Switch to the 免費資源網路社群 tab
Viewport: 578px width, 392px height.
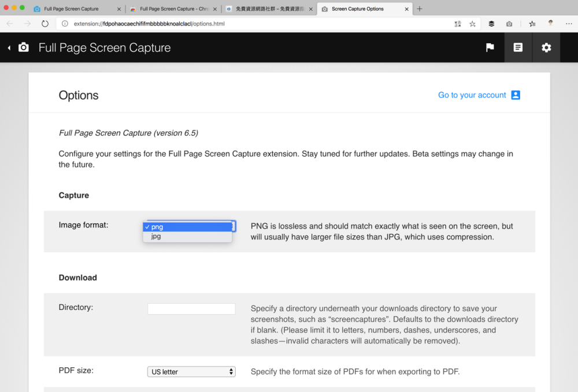coord(270,9)
